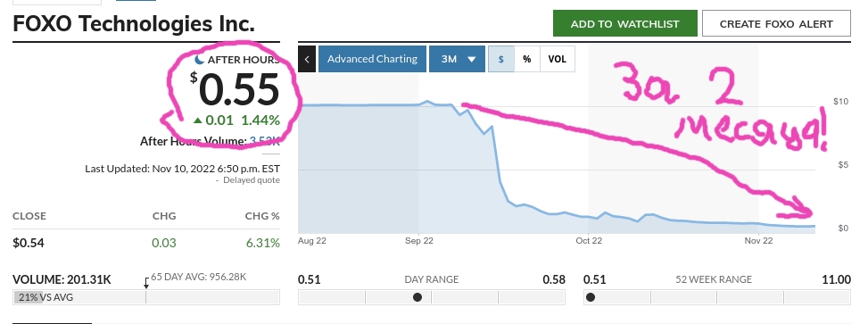Click the Sep 22 label on chart axis
Screen dimensions: 868x324
click(419, 240)
